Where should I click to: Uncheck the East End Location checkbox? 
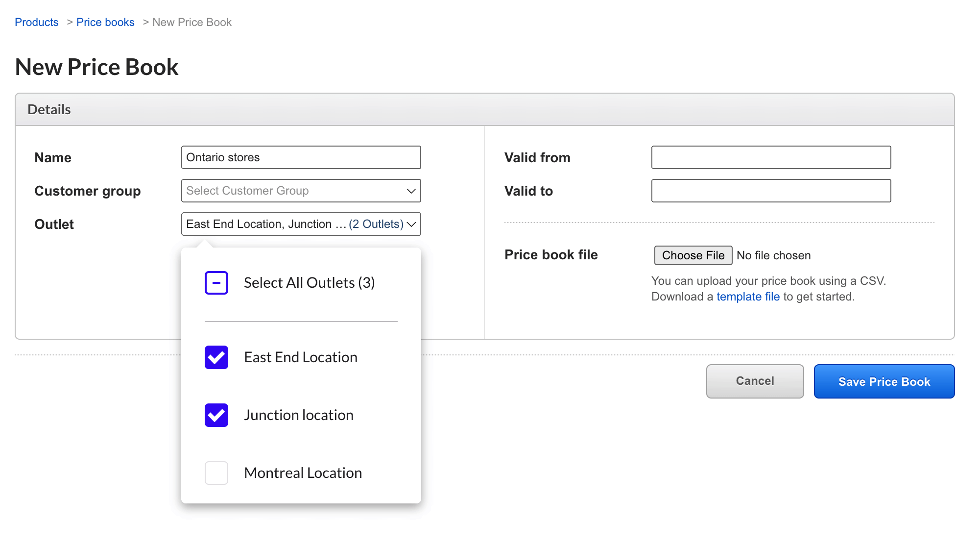pyautogui.click(x=216, y=357)
